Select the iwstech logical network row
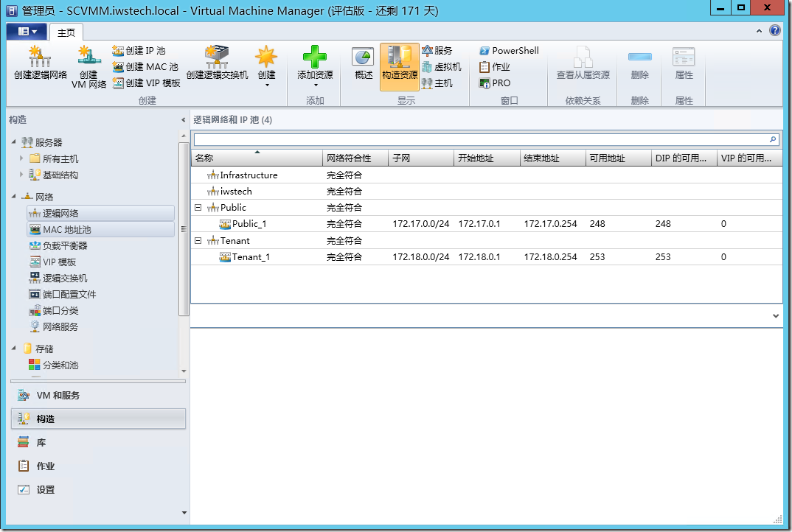Viewport: 792px width, 532px height. pyautogui.click(x=487, y=192)
